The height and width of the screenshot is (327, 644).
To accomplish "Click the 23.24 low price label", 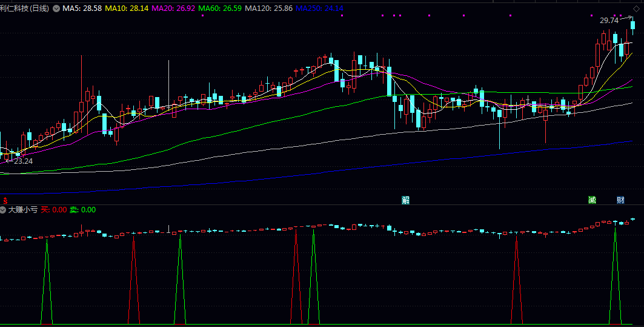I will click(x=24, y=161).
